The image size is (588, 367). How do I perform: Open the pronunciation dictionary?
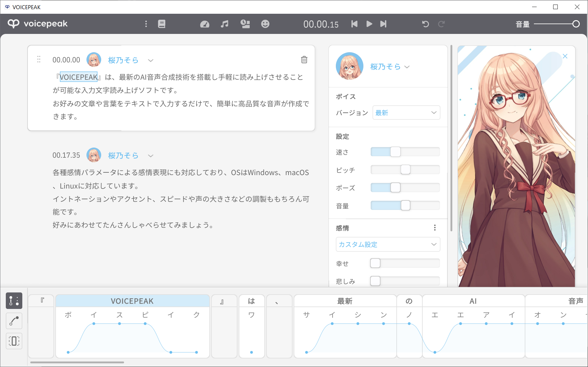click(x=162, y=24)
